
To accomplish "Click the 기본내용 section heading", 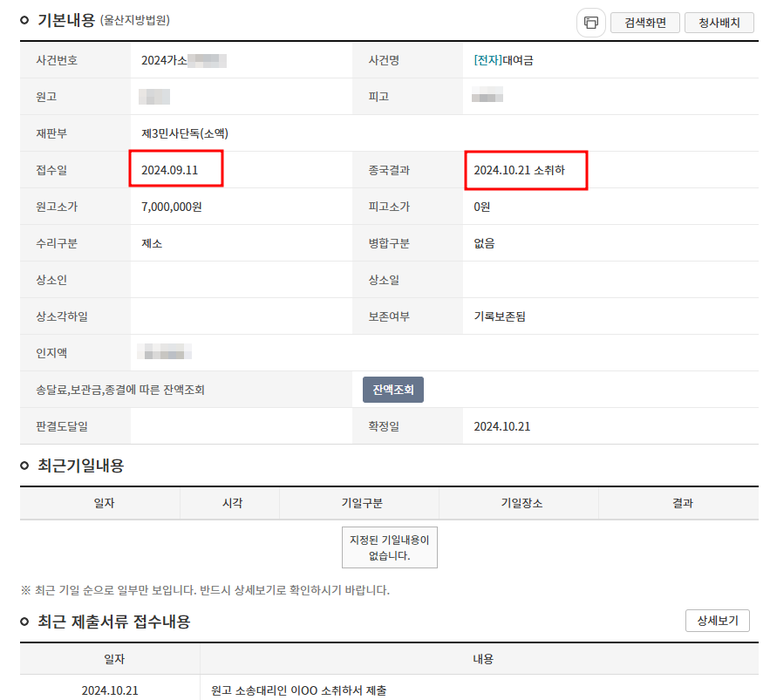I will 65,20.
